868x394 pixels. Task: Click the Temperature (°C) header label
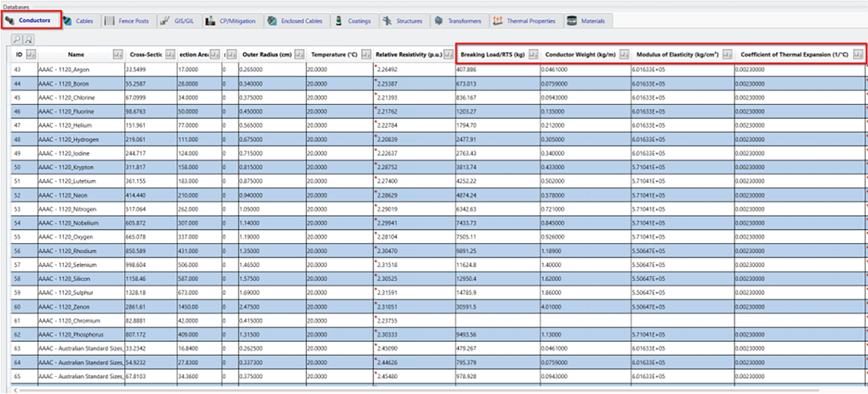(x=334, y=54)
